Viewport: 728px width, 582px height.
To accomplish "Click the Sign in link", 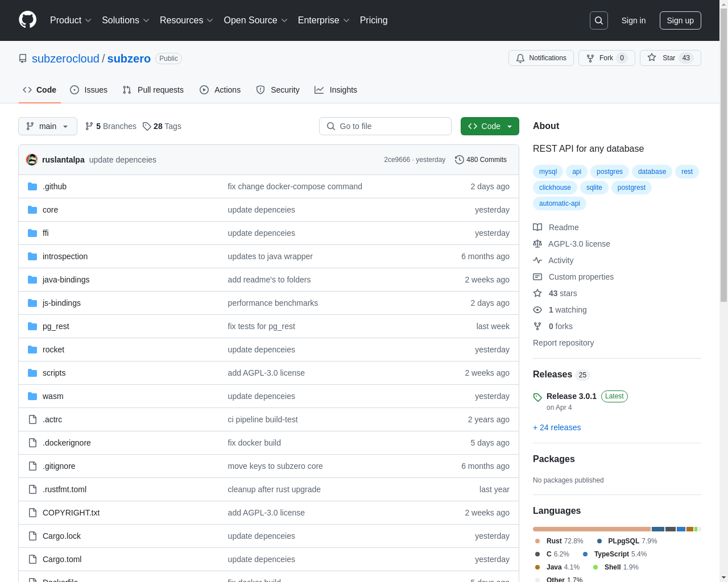I will 634,20.
